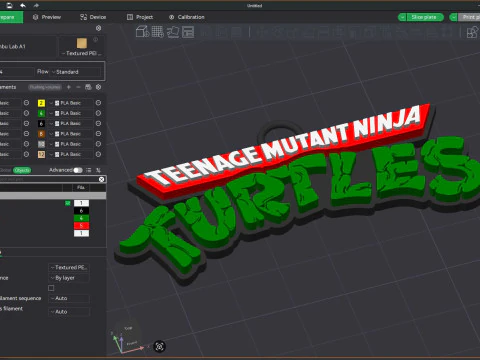Switch to the Project tab
Screen dimensions: 480x360
click(140, 17)
